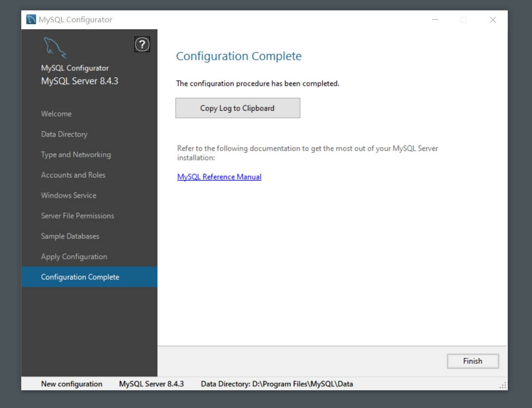Click the 'MySQL Configurator' label under the logo
This screenshot has width=532, height=408.
coord(75,68)
